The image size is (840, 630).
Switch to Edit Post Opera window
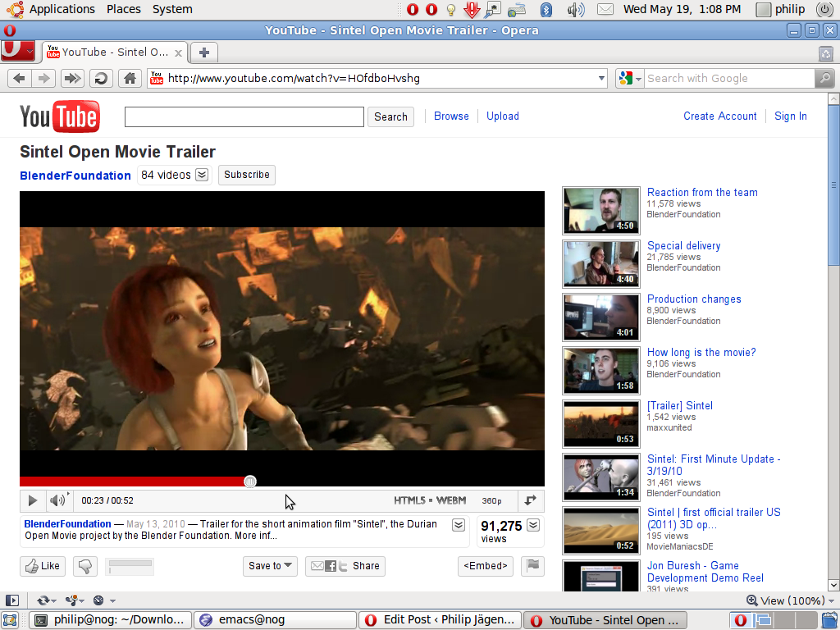click(x=441, y=620)
